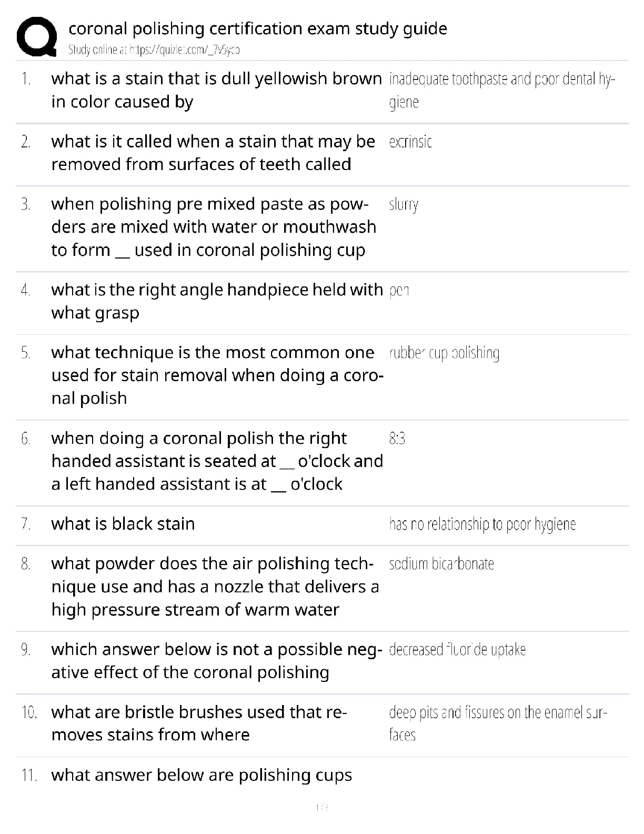644x834 pixels.
Task: Click the answer 'has no relationship to poor hygiene'
Action: click(x=482, y=524)
